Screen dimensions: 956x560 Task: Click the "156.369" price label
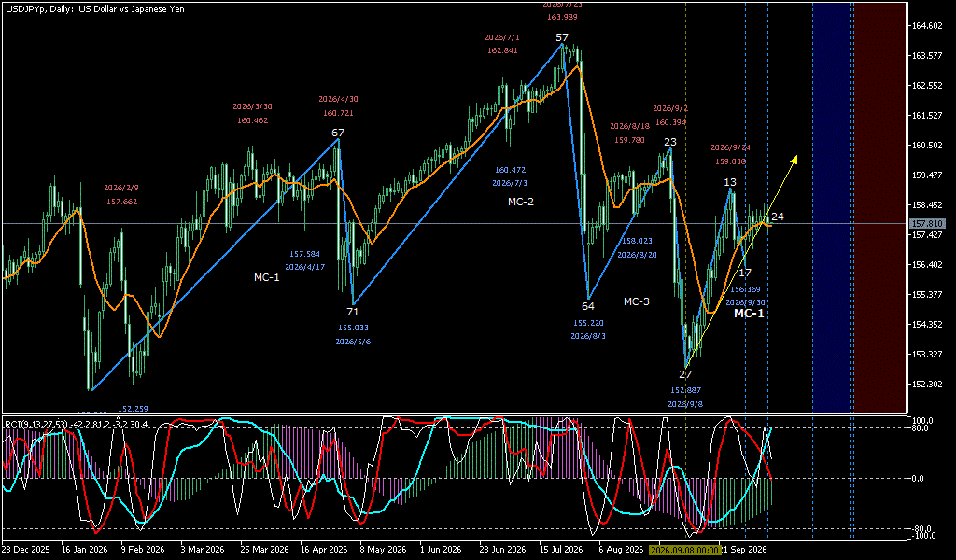(745, 289)
